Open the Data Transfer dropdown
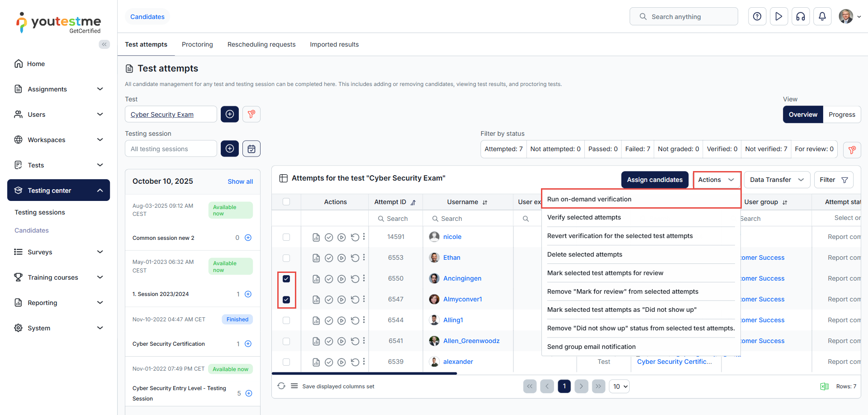Viewport: 868px width, 415px height. (776, 180)
